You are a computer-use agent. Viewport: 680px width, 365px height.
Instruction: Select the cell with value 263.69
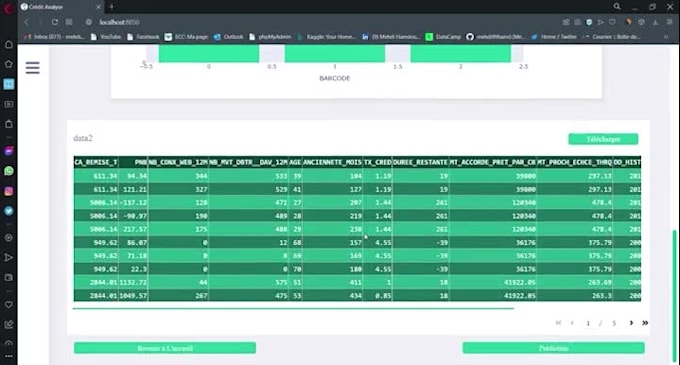pos(575,282)
